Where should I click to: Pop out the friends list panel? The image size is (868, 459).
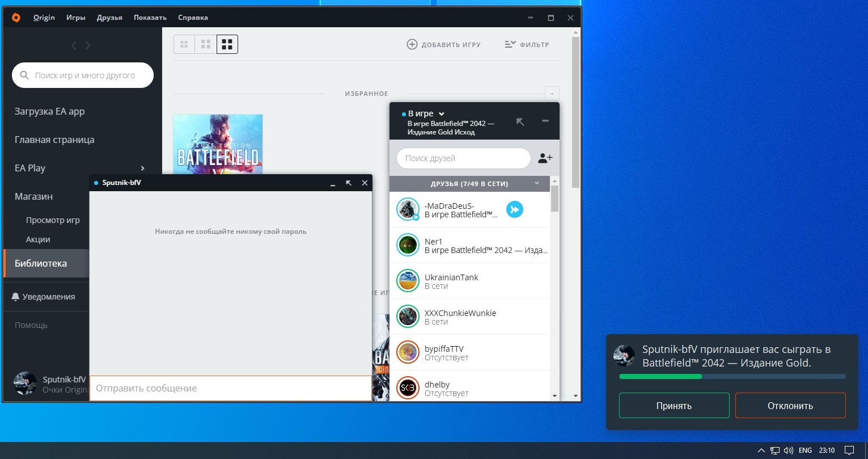coord(520,121)
